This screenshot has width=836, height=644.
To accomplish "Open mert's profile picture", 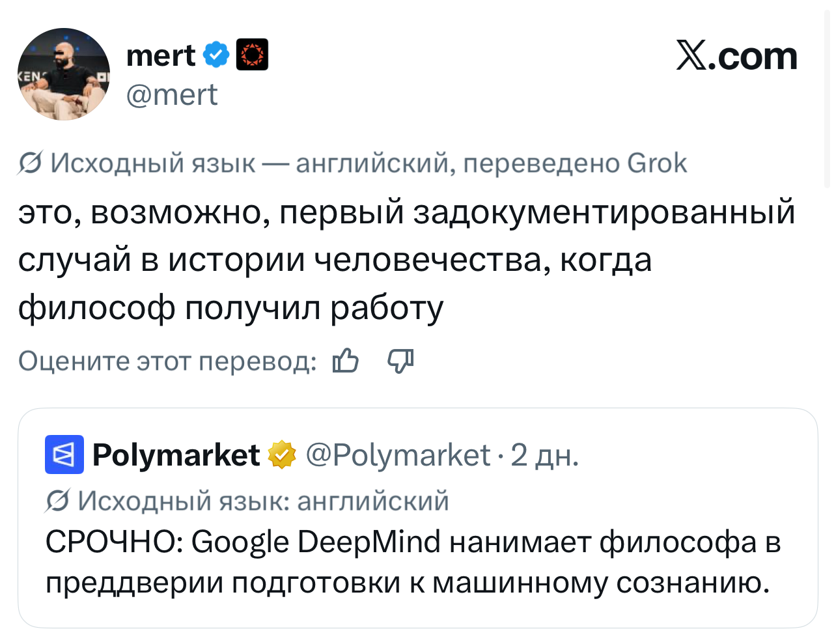I will pos(64,74).
